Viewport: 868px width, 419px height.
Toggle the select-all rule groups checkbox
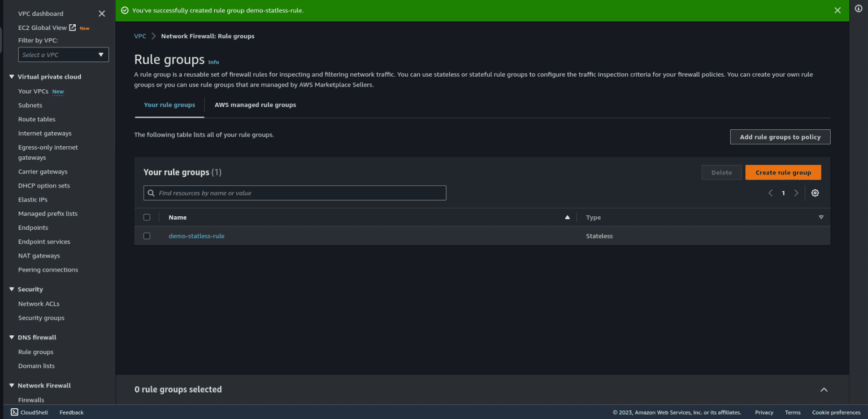point(147,217)
